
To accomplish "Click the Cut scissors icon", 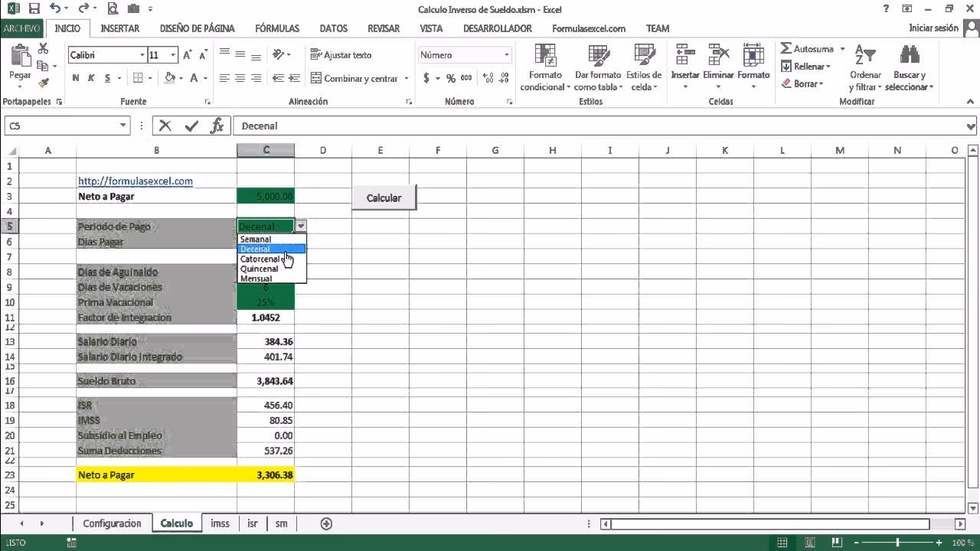I will click(x=43, y=50).
